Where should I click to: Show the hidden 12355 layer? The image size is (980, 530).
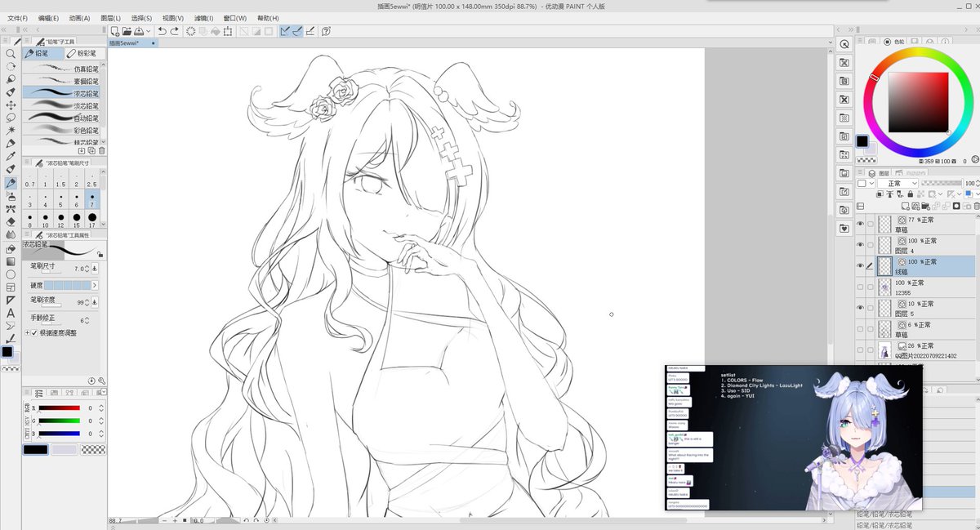coord(860,287)
